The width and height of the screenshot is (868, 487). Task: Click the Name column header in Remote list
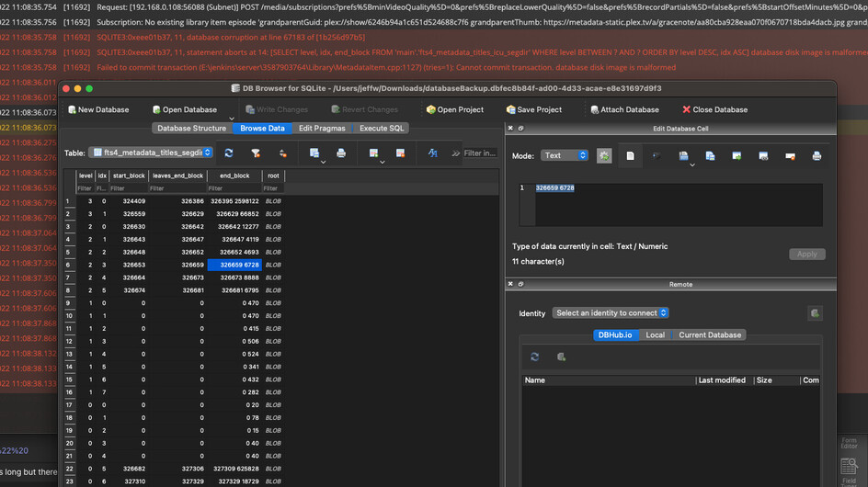click(608, 380)
